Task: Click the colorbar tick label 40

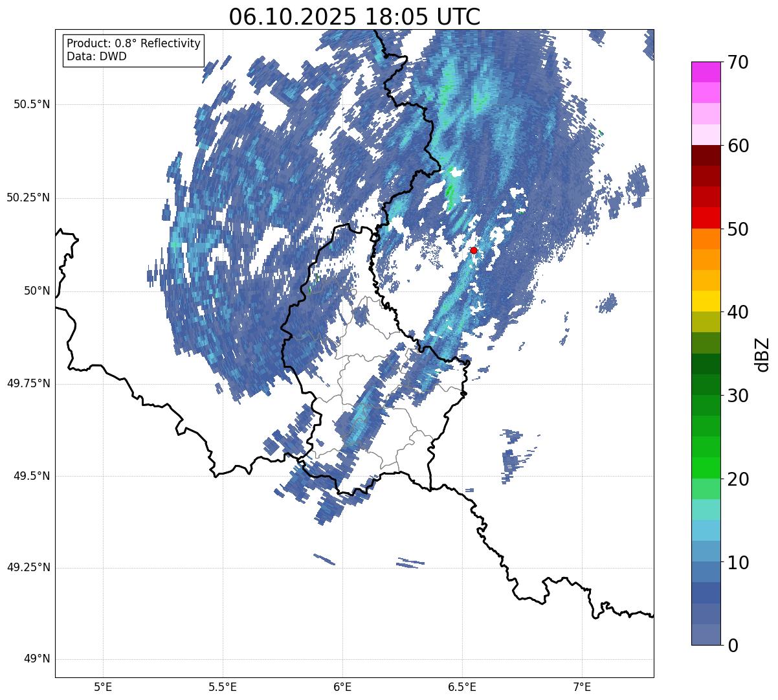Action: [738, 312]
